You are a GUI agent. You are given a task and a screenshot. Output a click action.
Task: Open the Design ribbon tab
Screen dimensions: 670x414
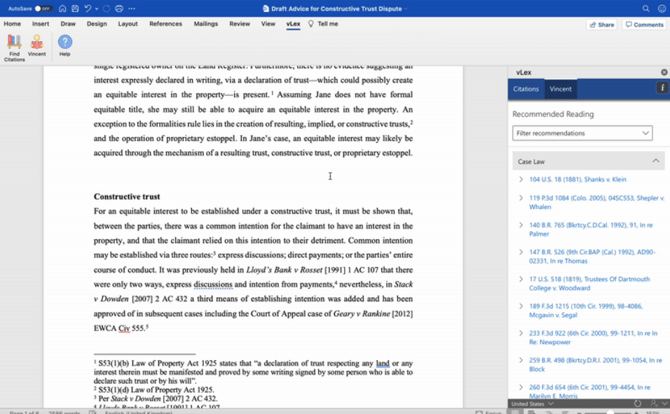(97, 24)
